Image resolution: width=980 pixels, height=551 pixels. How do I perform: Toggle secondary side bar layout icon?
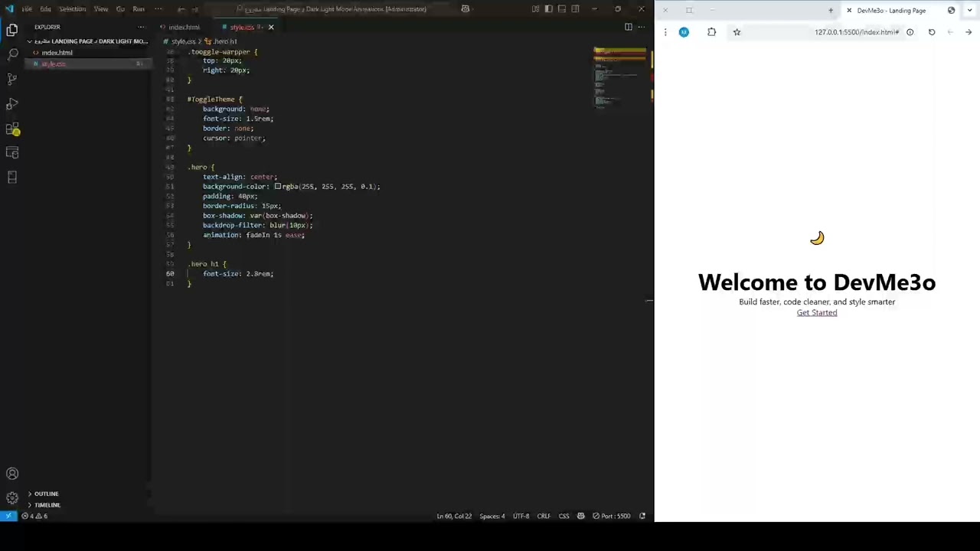[575, 9]
